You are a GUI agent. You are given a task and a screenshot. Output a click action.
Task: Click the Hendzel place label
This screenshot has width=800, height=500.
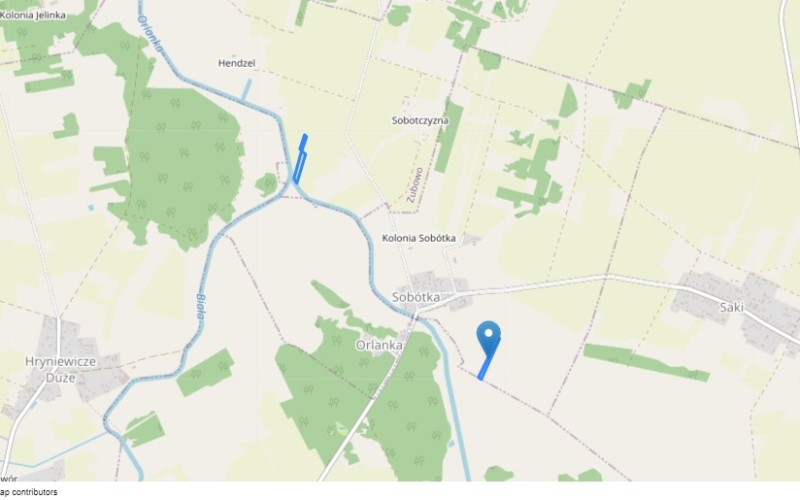tap(237, 63)
